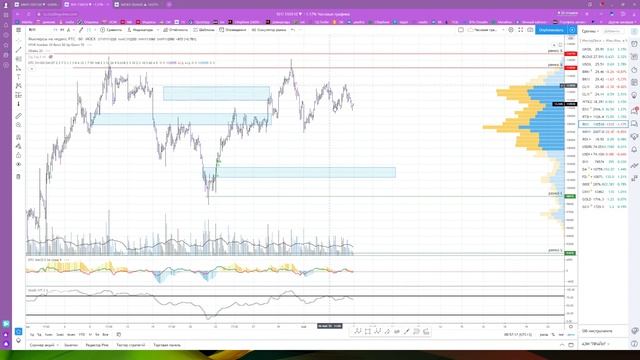Open the Заметки notes tab
The height and width of the screenshot is (360, 640).
coord(71,345)
